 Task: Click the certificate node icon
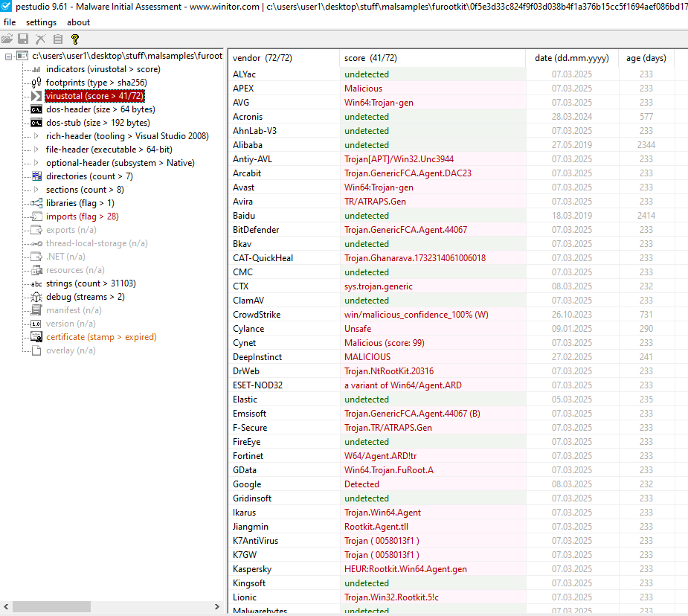[36, 337]
